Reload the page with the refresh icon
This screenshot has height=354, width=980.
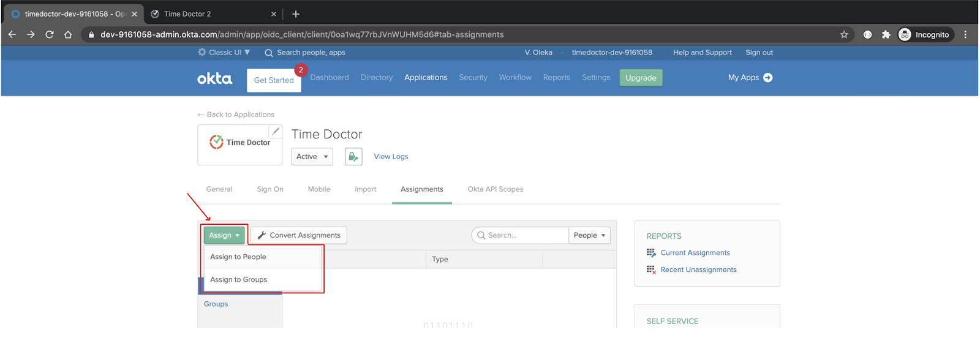50,34
